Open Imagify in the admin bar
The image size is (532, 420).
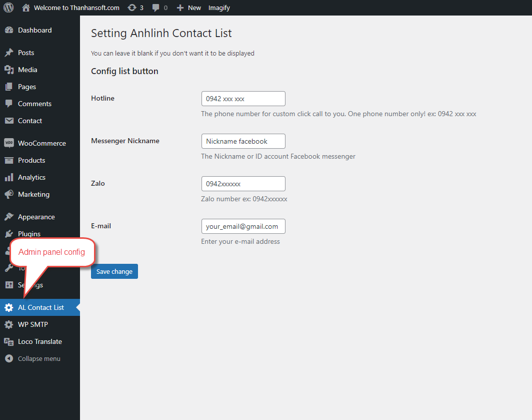(x=219, y=8)
